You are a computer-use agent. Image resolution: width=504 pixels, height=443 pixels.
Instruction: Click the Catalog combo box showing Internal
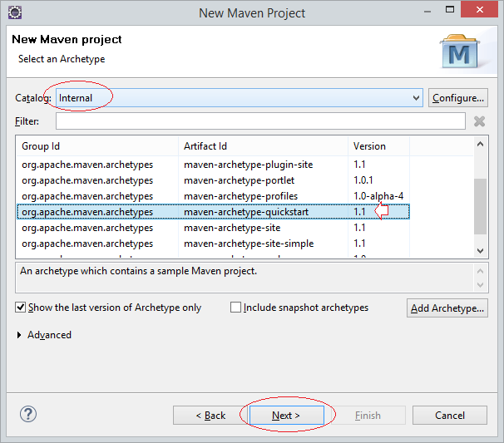pos(240,97)
